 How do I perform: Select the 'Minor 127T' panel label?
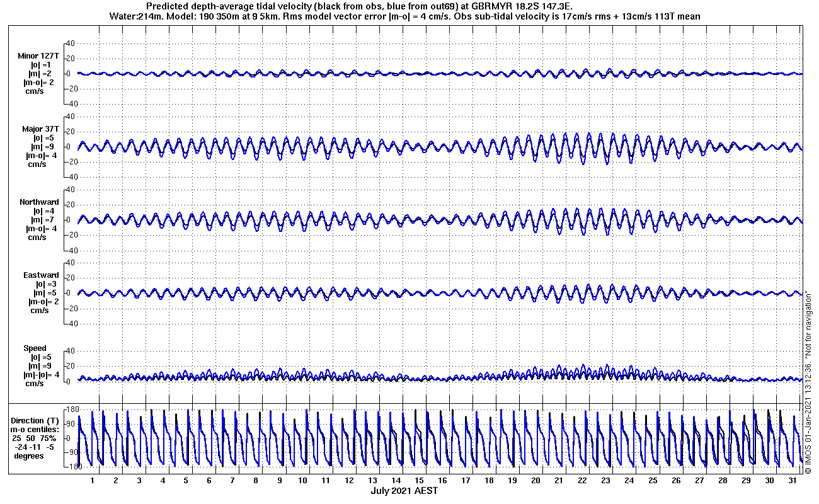click(39, 56)
